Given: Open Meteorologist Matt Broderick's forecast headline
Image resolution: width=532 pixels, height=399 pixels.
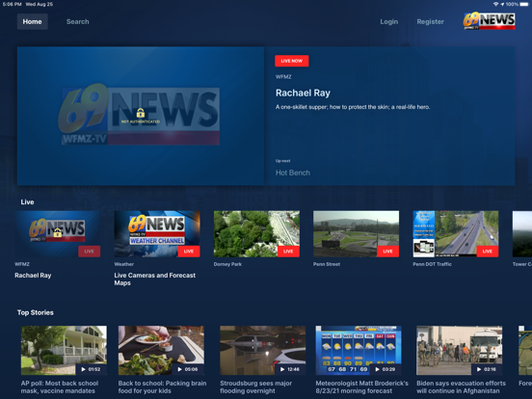Looking at the screenshot, I should [362, 387].
